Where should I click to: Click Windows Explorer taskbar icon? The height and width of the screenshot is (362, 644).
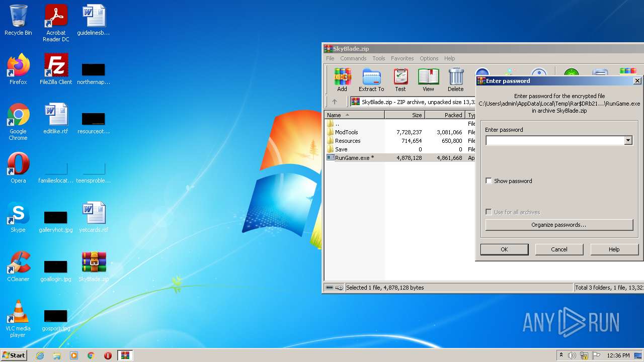(57, 355)
